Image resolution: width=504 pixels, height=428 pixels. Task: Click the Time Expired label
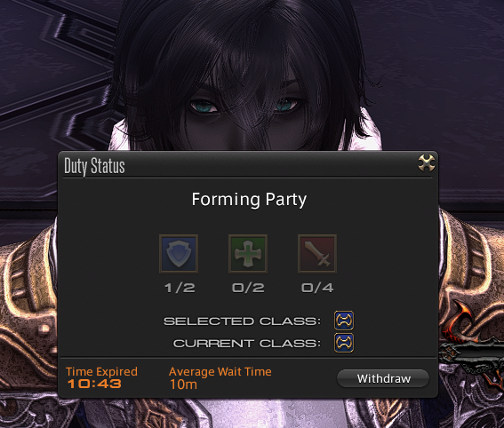tap(101, 371)
